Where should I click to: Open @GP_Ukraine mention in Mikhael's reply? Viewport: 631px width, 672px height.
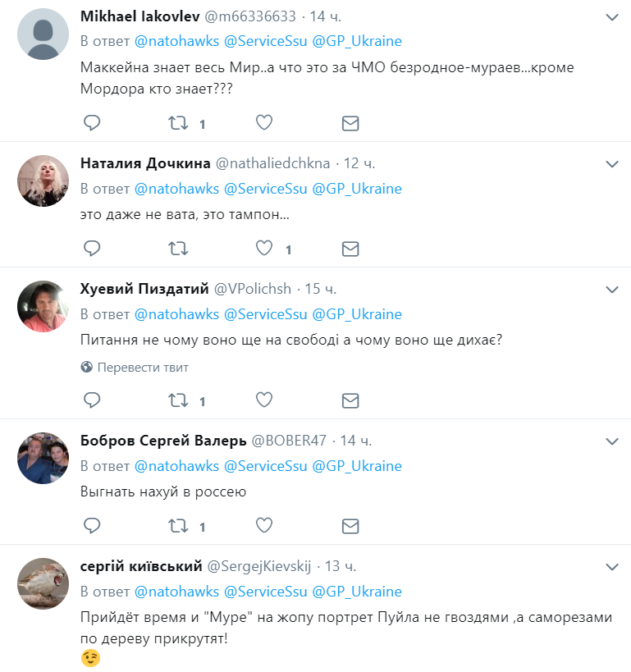click(x=357, y=41)
